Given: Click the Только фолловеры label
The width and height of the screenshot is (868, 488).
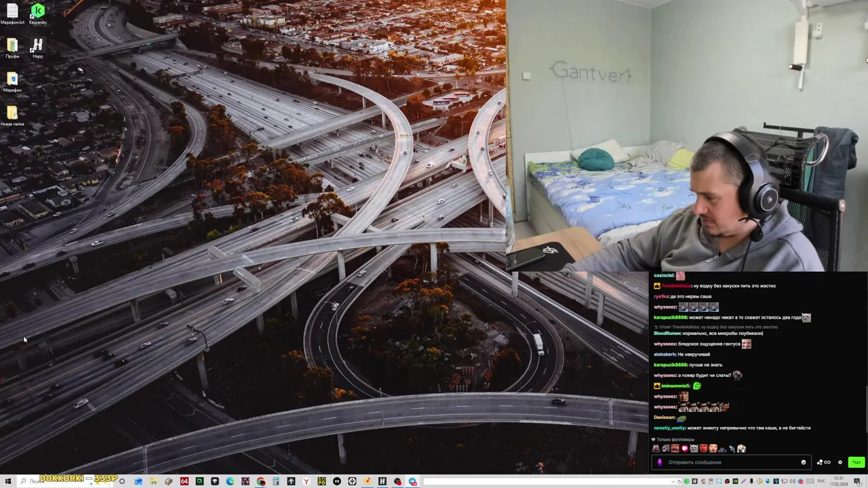Looking at the screenshot, I should pos(675,439).
